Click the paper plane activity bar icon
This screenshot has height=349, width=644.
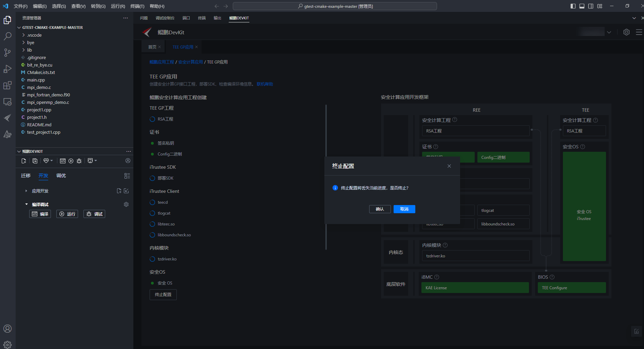7,118
